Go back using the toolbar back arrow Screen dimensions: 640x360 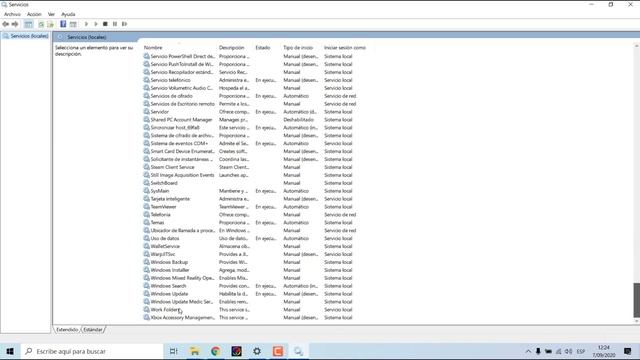point(5,24)
